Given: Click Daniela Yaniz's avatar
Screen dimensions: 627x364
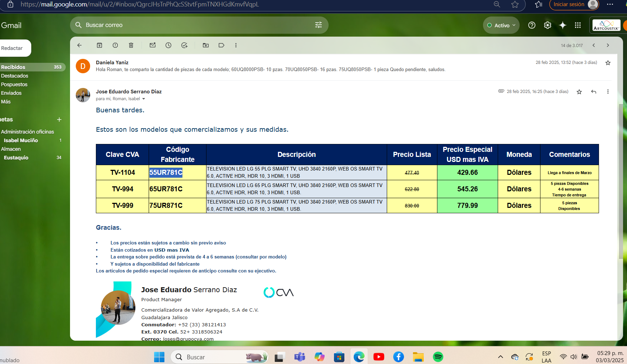Looking at the screenshot, I should click(83, 66).
